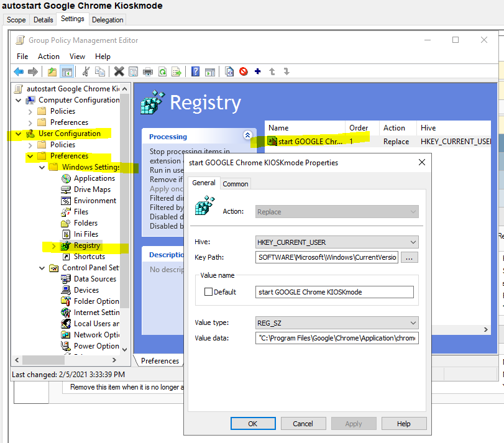Click the Order column header
504x443 pixels.
(362, 128)
